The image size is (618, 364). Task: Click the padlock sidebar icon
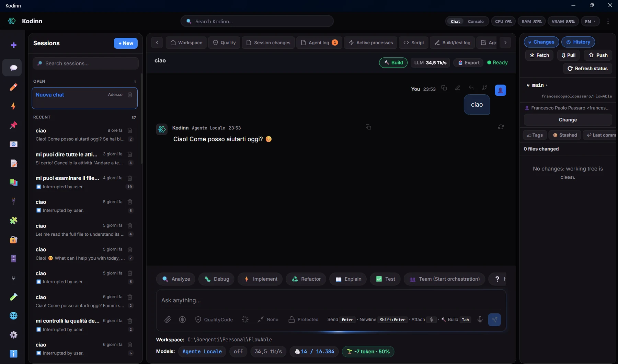point(13,239)
